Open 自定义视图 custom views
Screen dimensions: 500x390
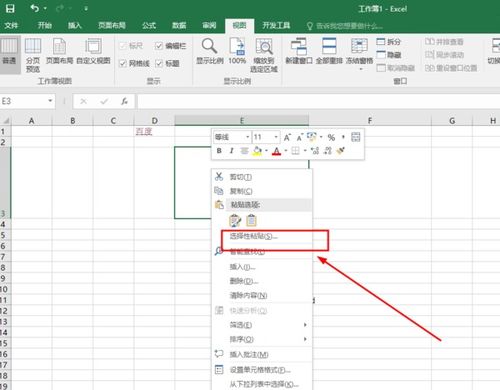coord(93,51)
